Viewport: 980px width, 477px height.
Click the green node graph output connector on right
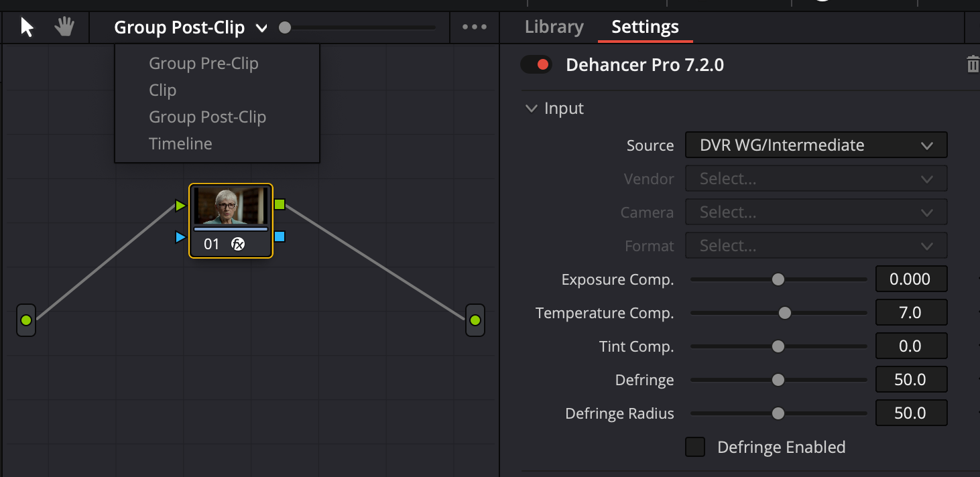click(475, 320)
